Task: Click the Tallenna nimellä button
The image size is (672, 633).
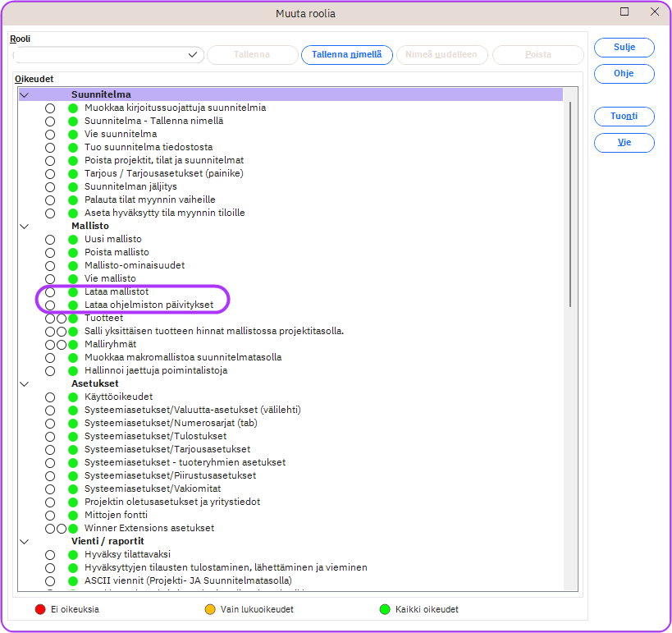Action: coord(347,55)
